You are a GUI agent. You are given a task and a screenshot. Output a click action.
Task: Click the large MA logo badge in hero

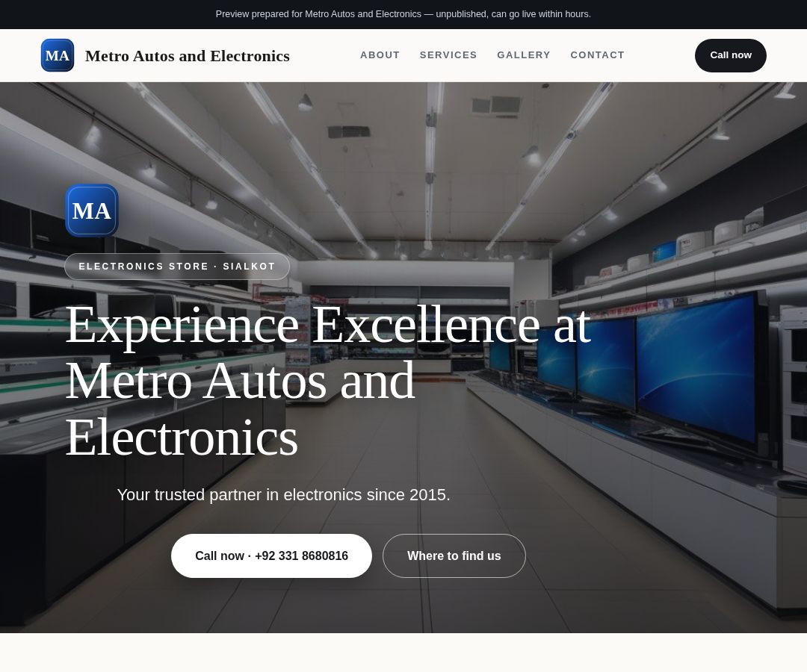point(92,211)
